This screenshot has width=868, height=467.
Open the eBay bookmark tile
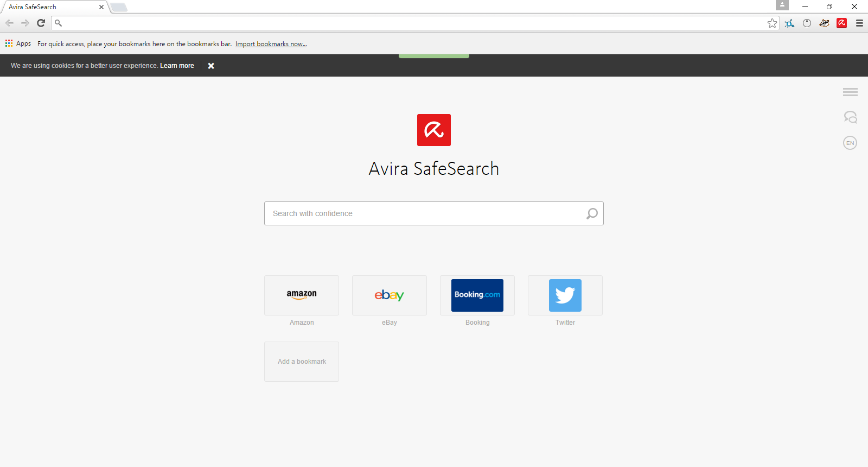coord(390,295)
